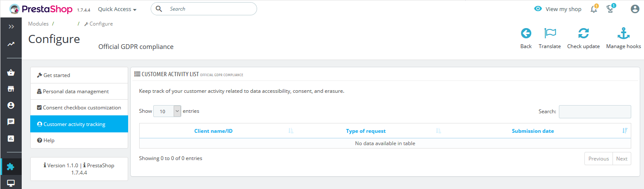Open Manage hooks anchor icon
This screenshot has height=189, width=644.
click(624, 34)
